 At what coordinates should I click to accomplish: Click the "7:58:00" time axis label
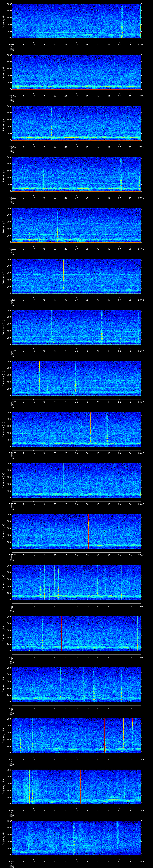(12, 657)
